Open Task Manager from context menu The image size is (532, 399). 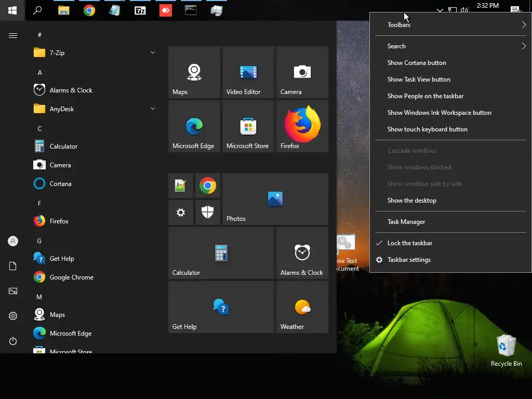(450, 222)
